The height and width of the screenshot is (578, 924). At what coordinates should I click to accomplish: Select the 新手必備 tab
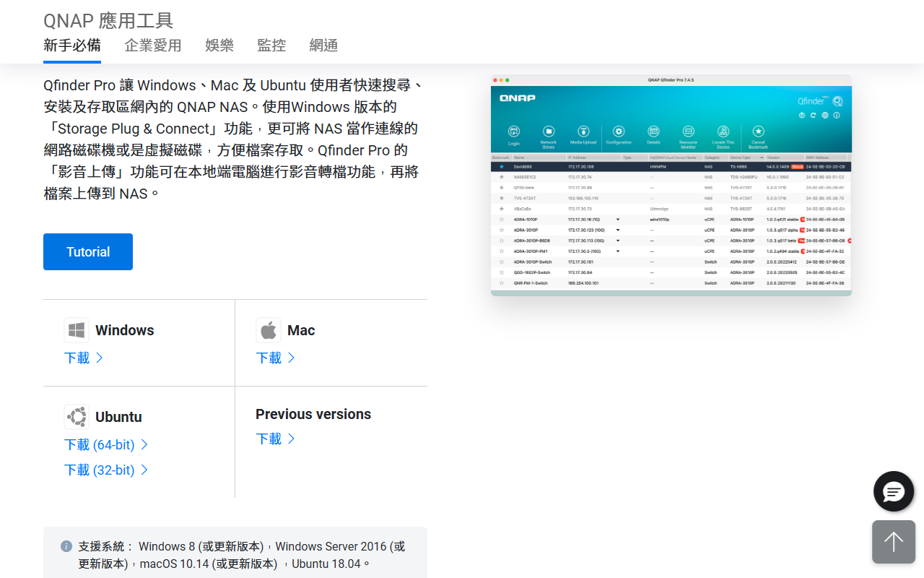point(72,46)
